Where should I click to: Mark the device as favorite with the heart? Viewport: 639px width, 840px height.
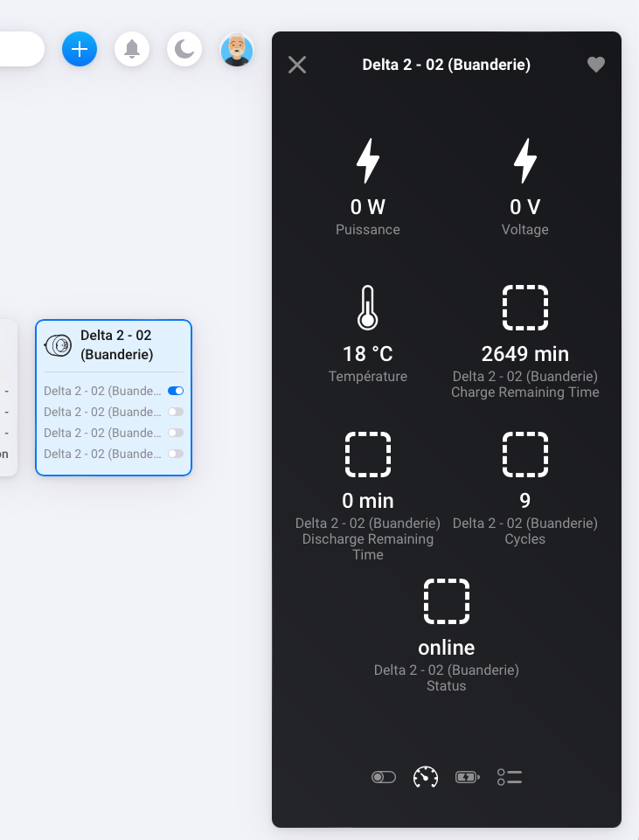coord(595,65)
